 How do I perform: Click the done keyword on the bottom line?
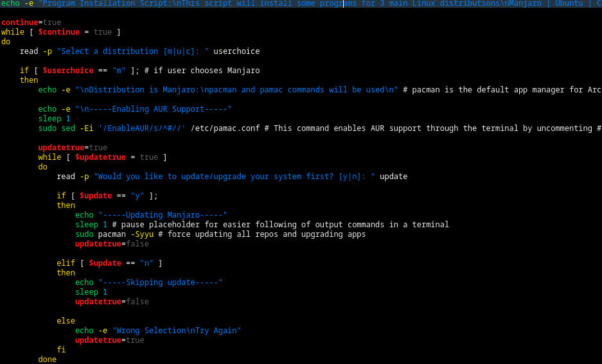tap(47, 360)
